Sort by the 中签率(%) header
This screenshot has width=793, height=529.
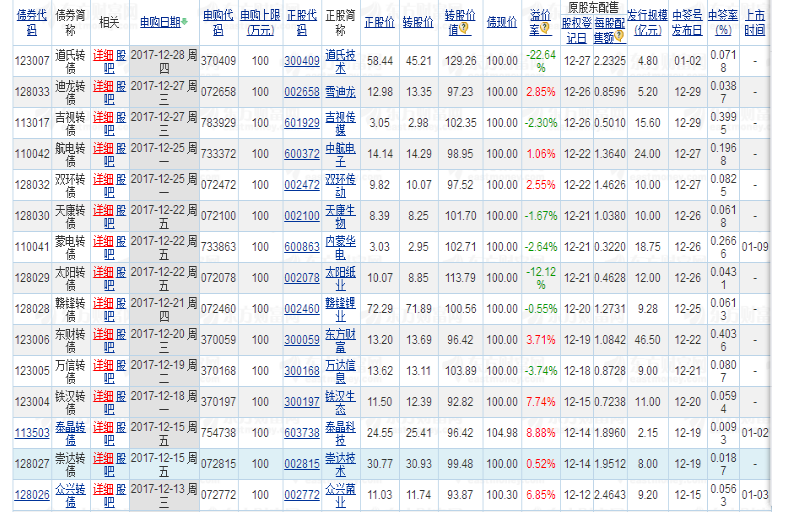[723, 22]
